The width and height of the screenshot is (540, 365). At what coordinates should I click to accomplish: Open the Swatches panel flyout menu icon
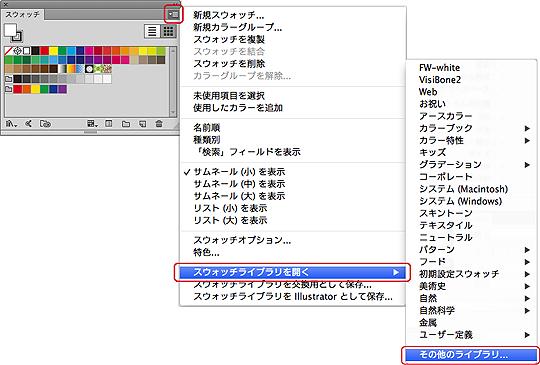coord(173,15)
